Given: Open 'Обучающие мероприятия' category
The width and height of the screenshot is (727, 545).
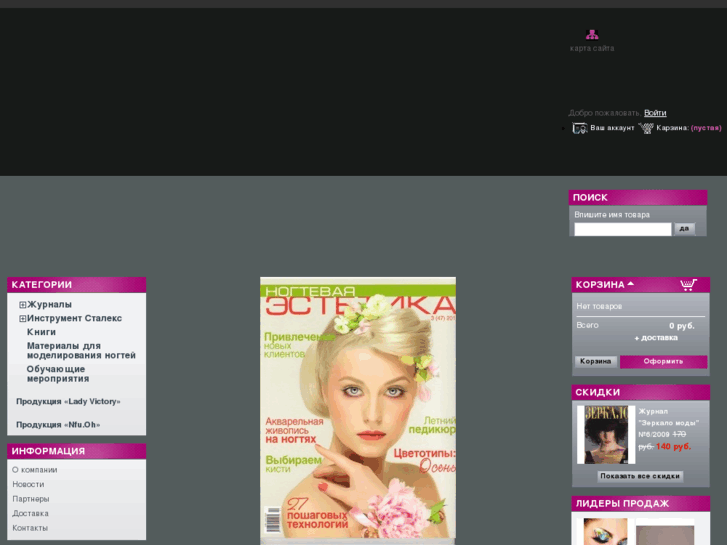Looking at the screenshot, I should [58, 374].
